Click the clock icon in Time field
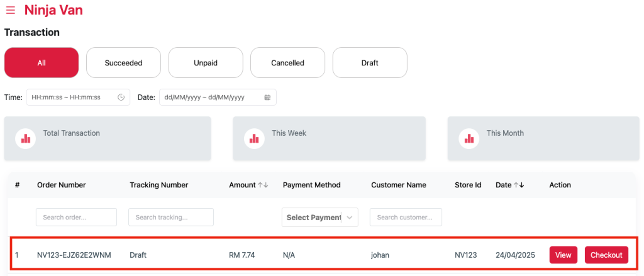 coord(121,97)
